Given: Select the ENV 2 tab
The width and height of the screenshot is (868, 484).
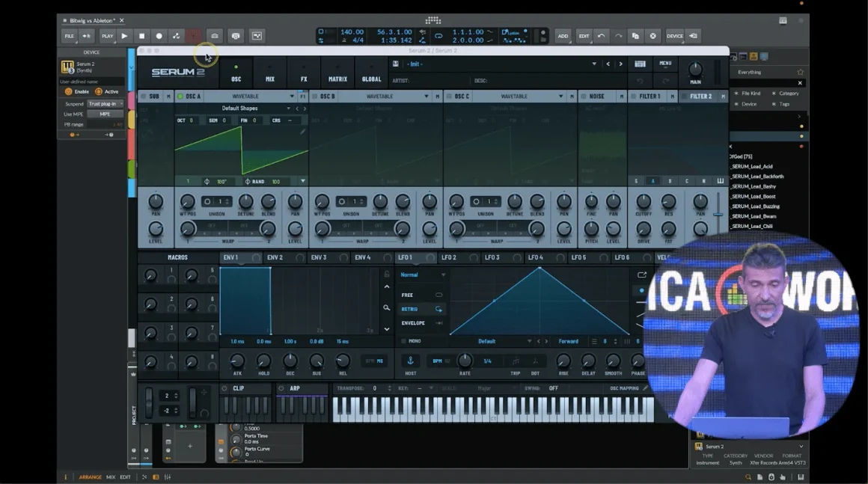Looking at the screenshot, I should pos(276,257).
